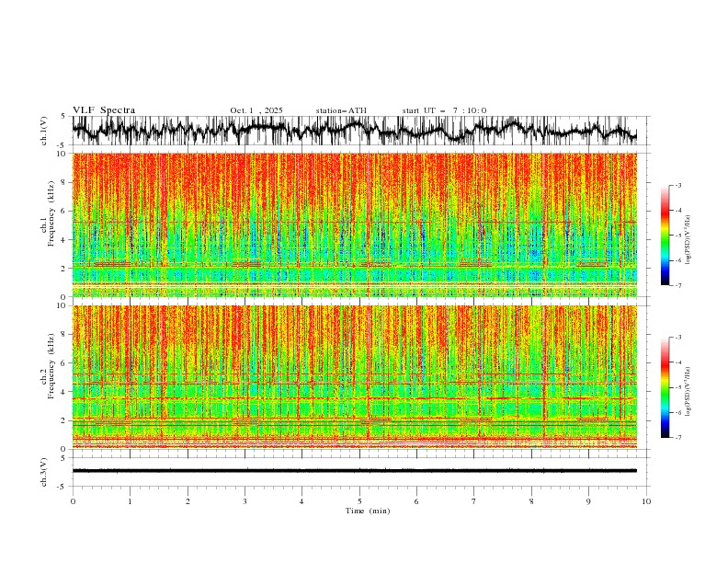The width and height of the screenshot is (728, 563).
Task: Select the log(PSD) label beside ch.1 colorbar
Action: [x=688, y=240]
